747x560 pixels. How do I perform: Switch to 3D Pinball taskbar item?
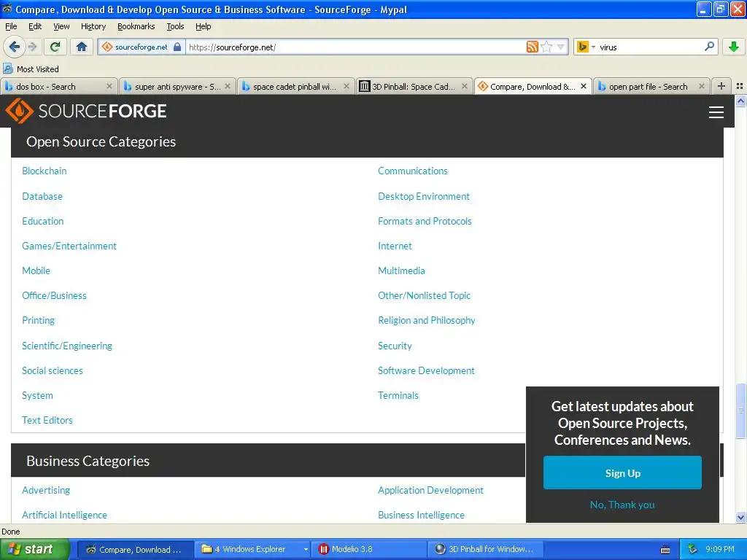click(486, 549)
